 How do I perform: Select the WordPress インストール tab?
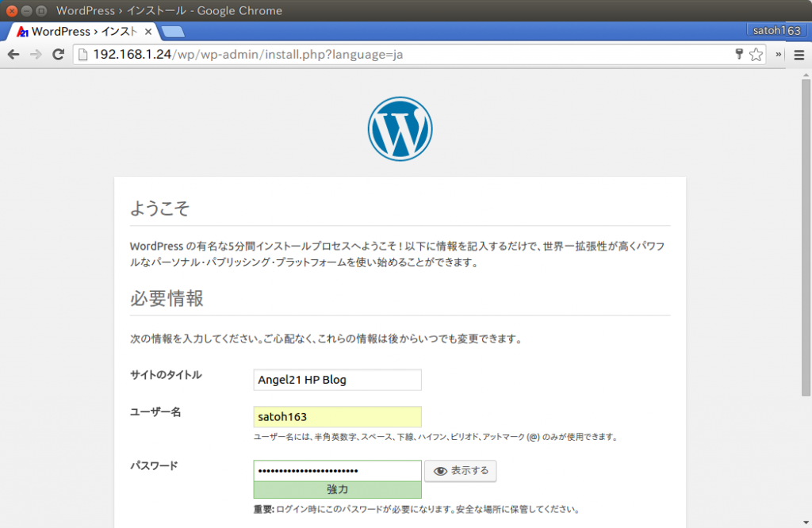click(82, 32)
